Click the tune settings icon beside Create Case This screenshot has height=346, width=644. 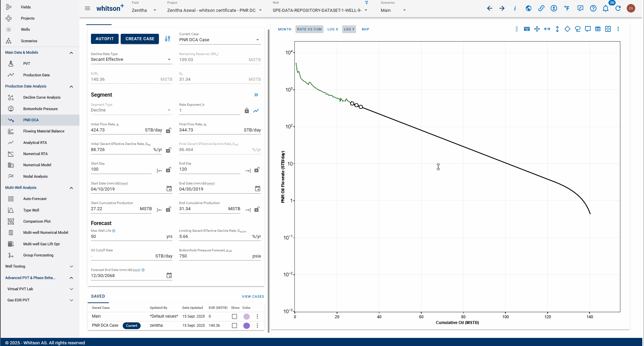click(168, 39)
